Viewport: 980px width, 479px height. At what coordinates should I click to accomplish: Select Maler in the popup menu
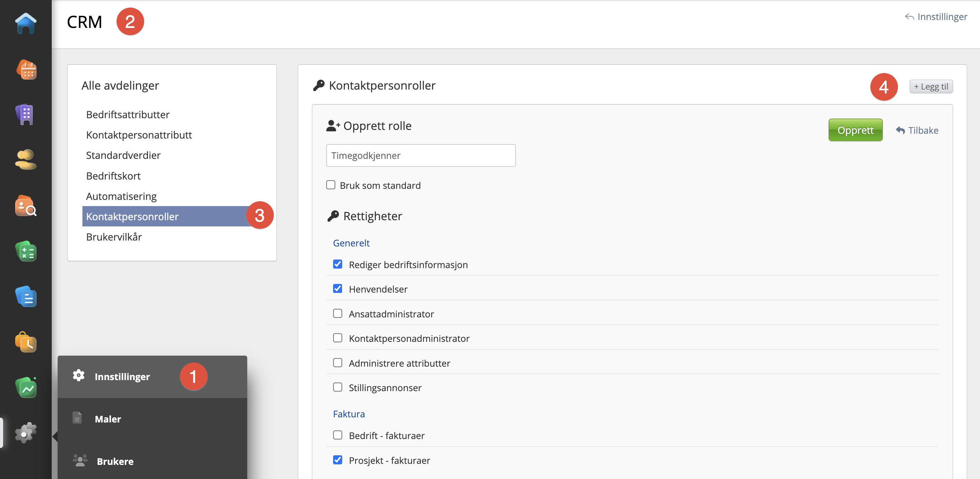(108, 419)
